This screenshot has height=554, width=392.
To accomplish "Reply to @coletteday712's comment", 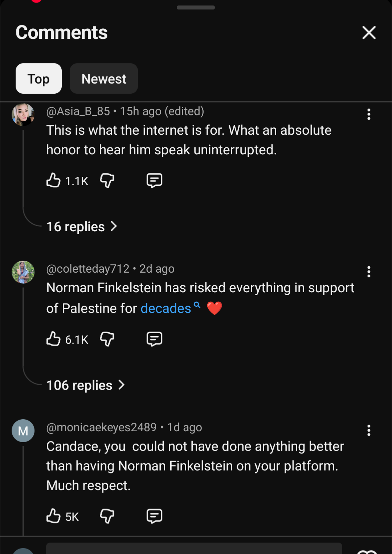I will point(154,339).
